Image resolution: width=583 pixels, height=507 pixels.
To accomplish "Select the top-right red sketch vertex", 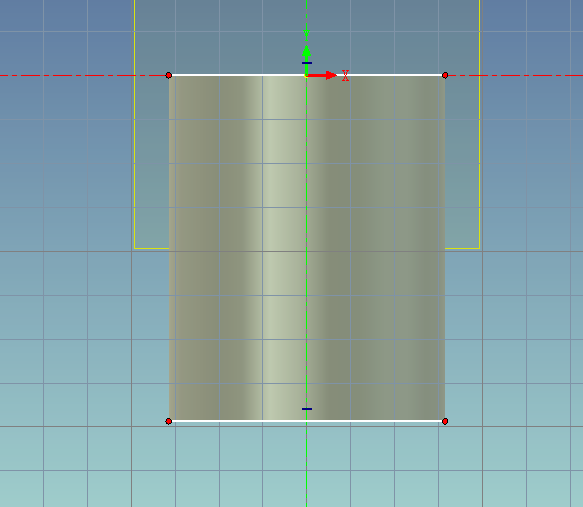I will 445,75.
